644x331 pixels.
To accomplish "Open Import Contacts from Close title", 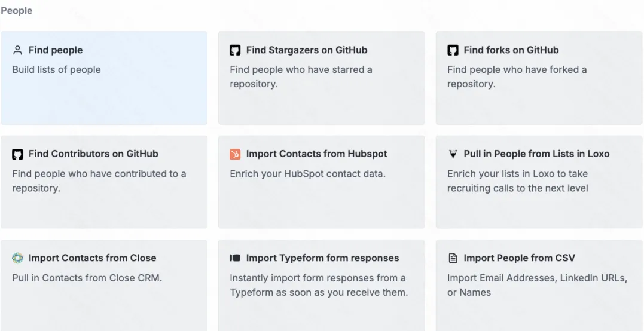I will 93,258.
